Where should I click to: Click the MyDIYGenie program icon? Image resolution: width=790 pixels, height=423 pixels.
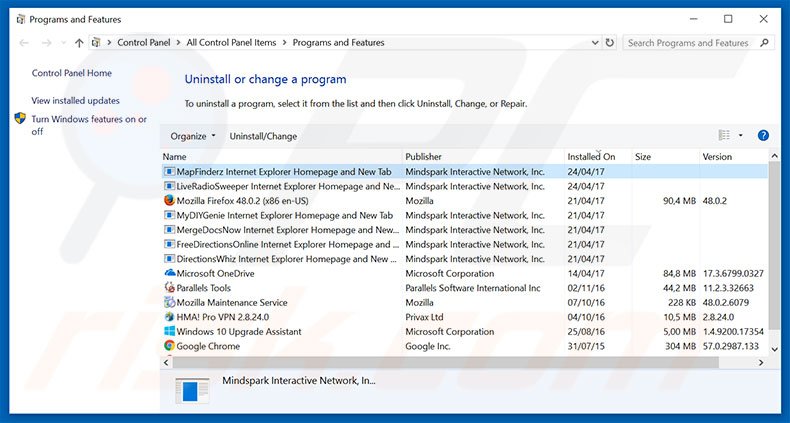(169, 215)
